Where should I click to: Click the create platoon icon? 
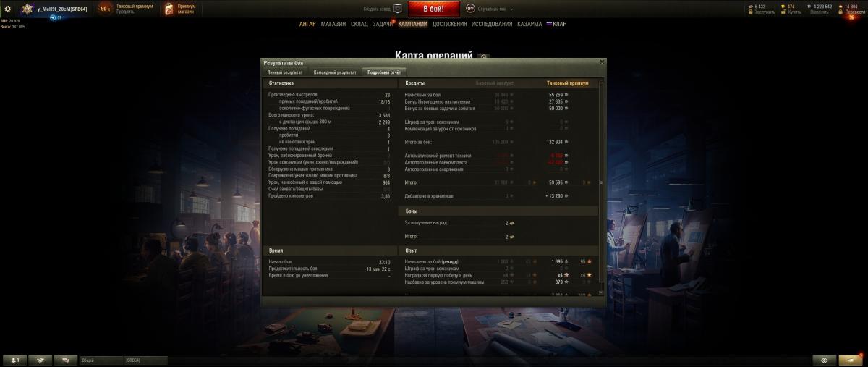397,9
